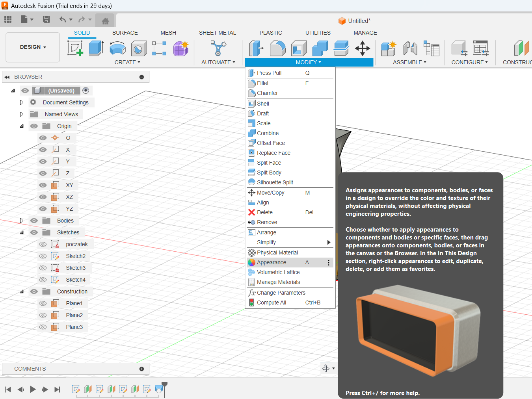The width and height of the screenshot is (532, 399).
Task: Open the Change Parameters table icon
Action: pos(481,48)
